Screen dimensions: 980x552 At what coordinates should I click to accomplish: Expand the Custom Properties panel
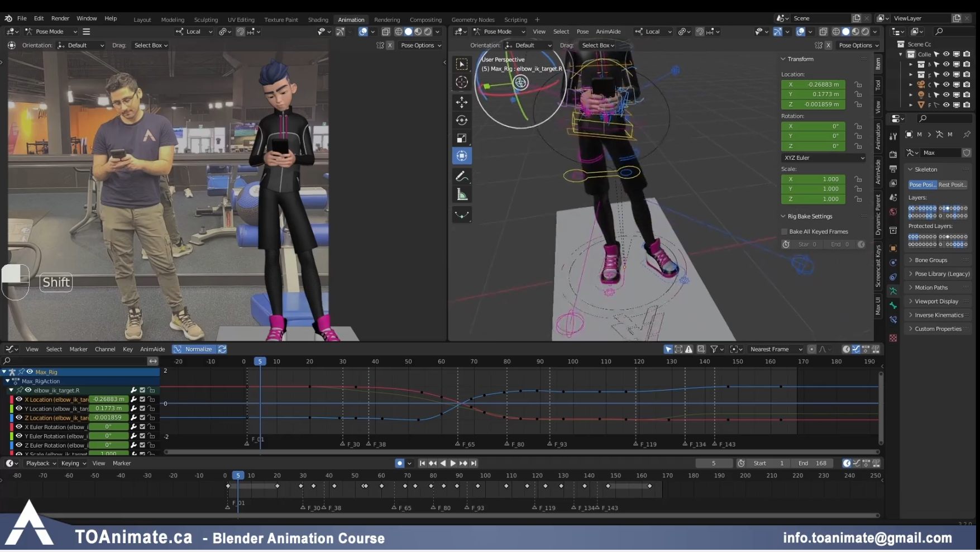pyautogui.click(x=911, y=329)
